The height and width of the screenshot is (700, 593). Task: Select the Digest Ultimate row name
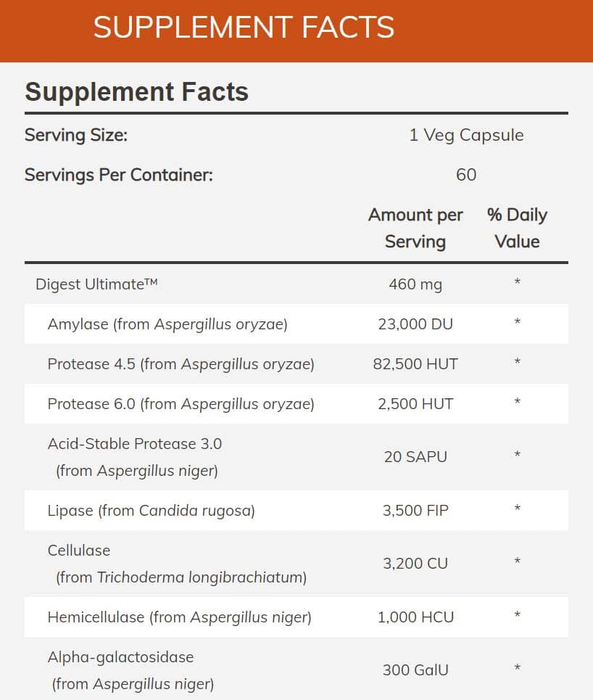pos(96,284)
